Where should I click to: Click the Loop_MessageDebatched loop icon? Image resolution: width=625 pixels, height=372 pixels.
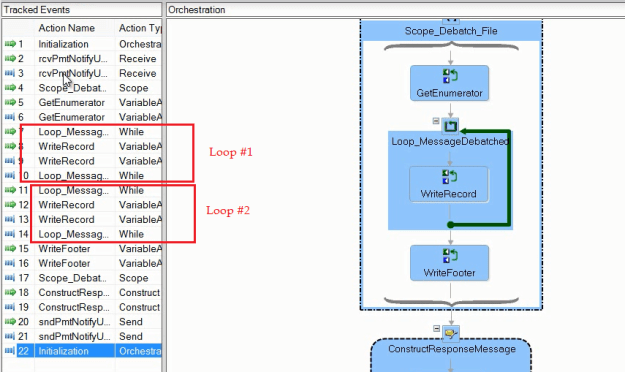click(450, 126)
